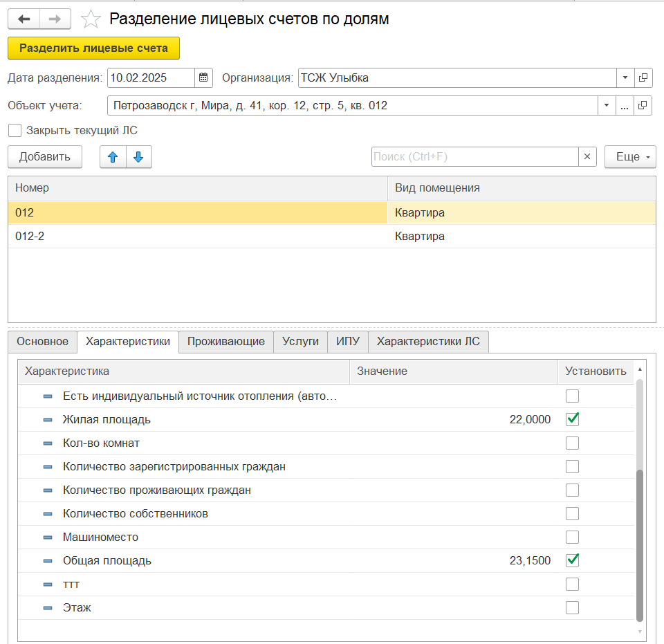Check Установить for Количество зарегистрированных граждан
This screenshot has width=664, height=644.
click(x=572, y=467)
